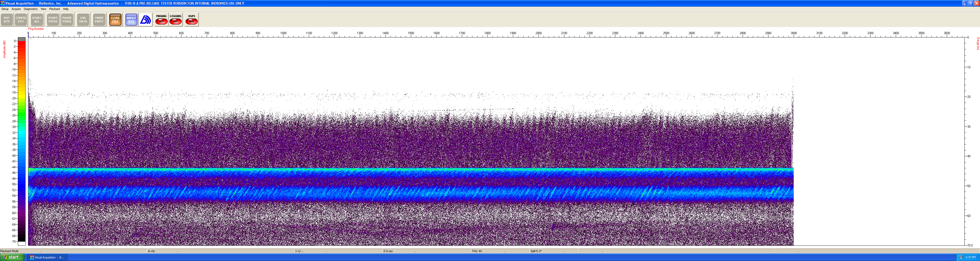The image size is (980, 261).
Task: Restore down the application window
Action: pos(971,3)
